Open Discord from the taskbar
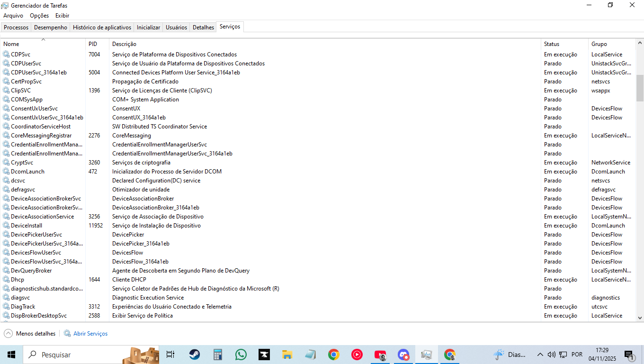The image size is (644, 364). (403, 355)
